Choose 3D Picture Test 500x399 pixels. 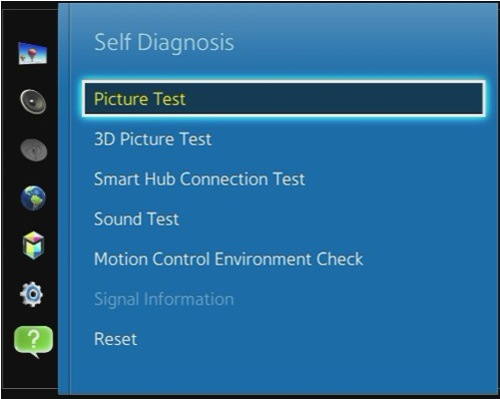pos(153,139)
